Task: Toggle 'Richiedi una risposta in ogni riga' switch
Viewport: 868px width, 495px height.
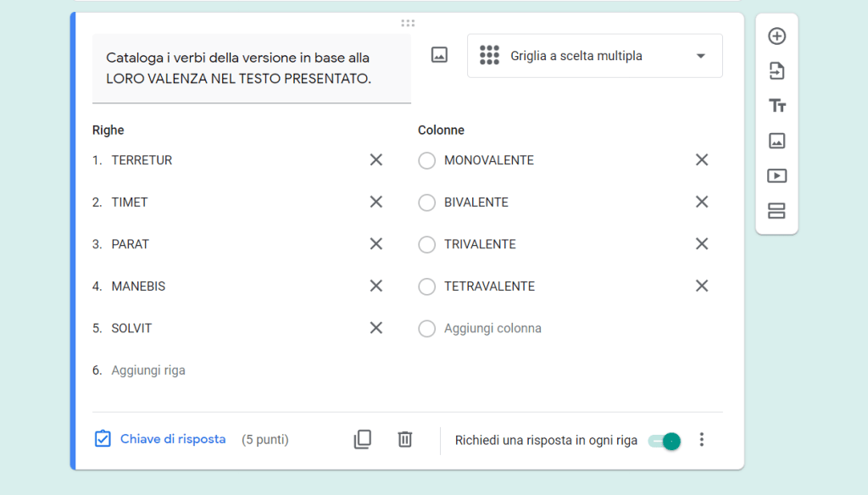Action: 665,441
